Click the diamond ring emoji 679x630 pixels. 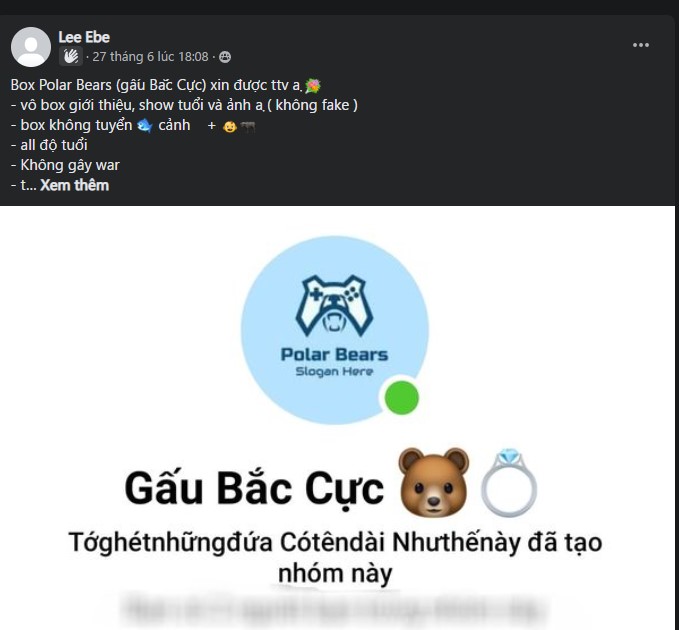point(509,483)
